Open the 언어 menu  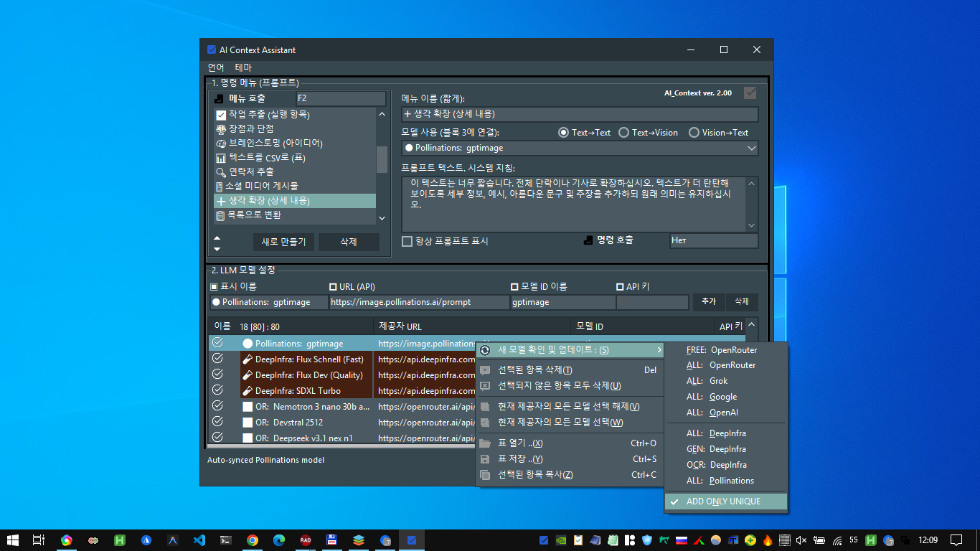(x=216, y=67)
